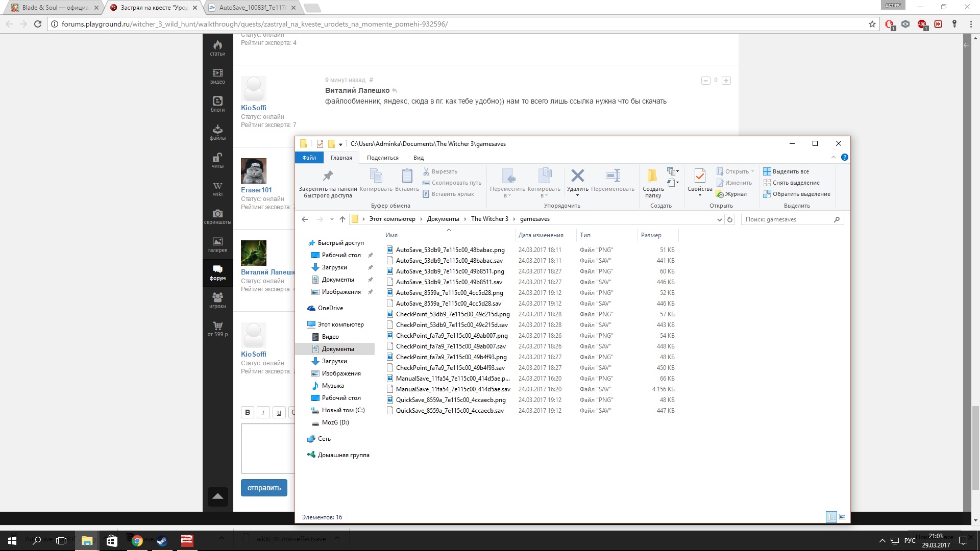Select file AutoSave_53db9_7e115c00_48babac.png
980x551 pixels.
coord(450,250)
